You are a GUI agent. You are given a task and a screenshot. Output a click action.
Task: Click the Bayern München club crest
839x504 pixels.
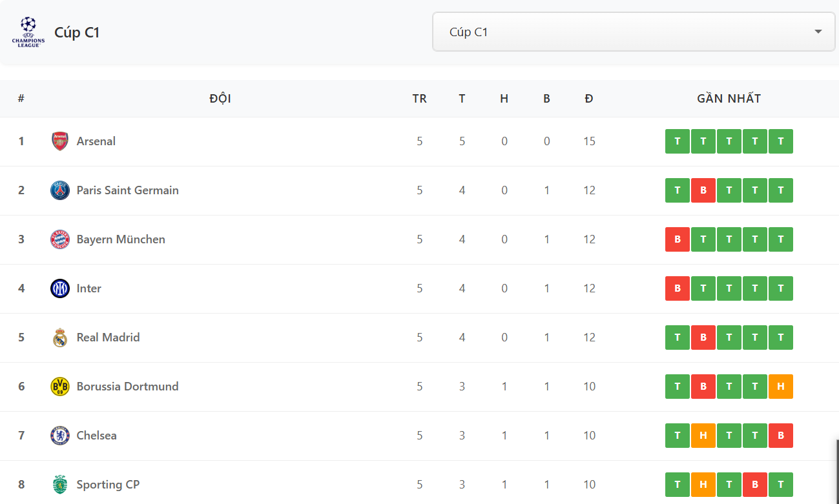60,239
